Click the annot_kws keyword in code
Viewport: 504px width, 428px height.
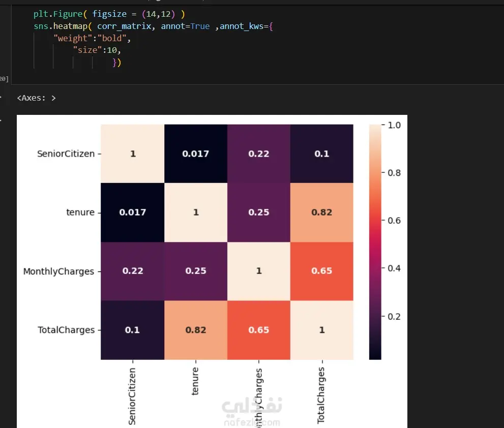pyautogui.click(x=242, y=26)
